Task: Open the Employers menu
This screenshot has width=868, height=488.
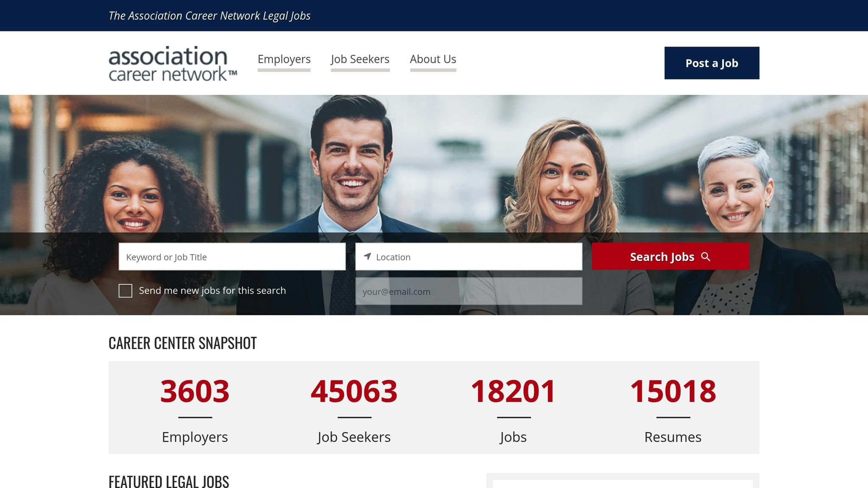Action: [284, 59]
